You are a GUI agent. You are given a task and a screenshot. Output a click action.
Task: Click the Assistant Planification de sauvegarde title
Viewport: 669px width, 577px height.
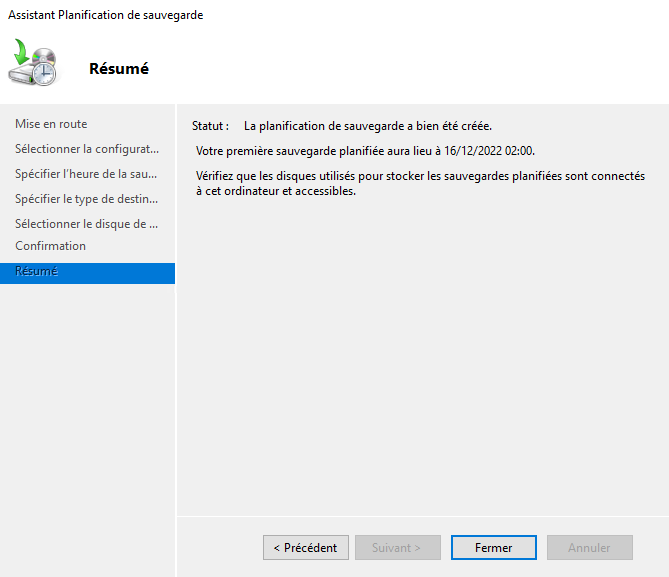105,15
